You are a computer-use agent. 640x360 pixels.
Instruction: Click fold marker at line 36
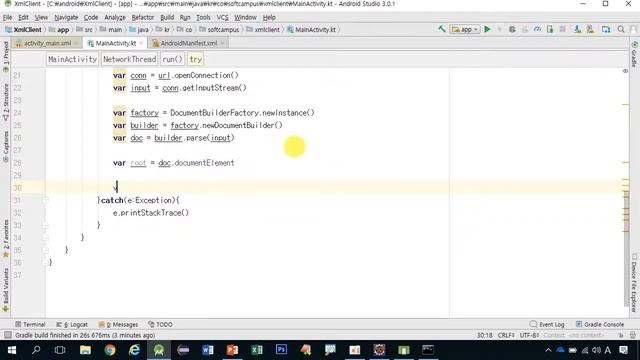45,262
